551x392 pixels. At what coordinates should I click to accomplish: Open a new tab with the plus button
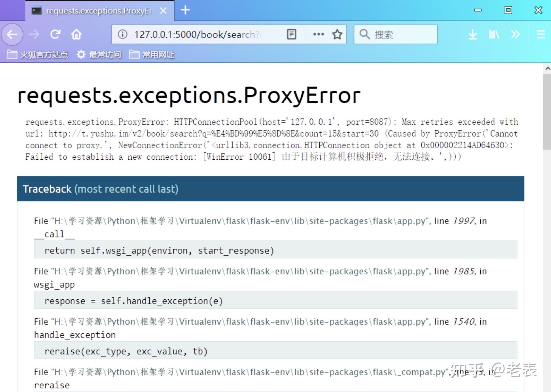tap(185, 10)
